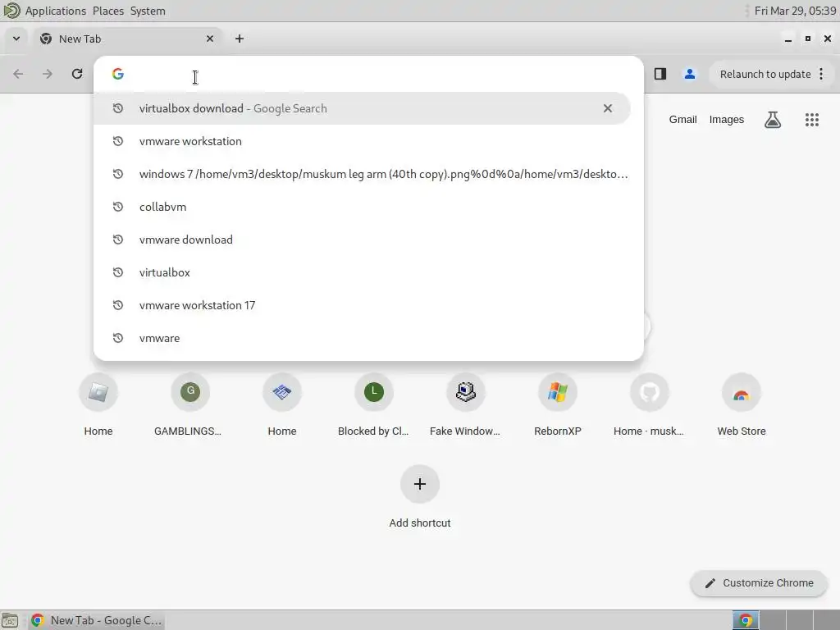Viewport: 840px width, 630px height.
Task: Open the first Home shortcut with cube icon
Action: (x=98, y=405)
